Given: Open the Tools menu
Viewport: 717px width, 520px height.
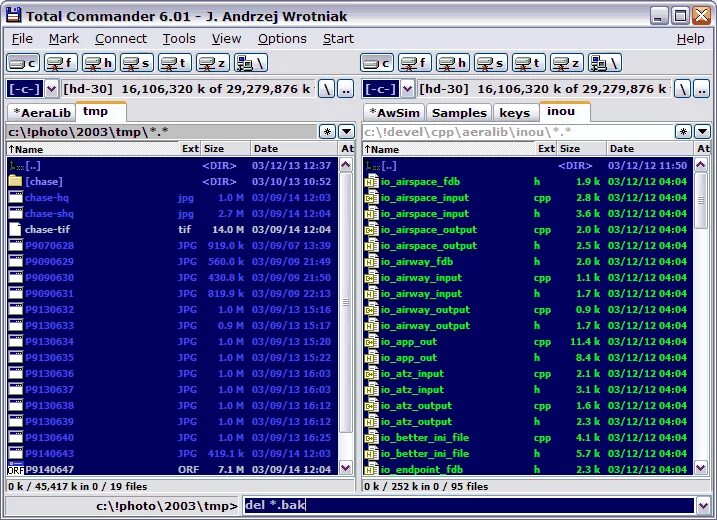Looking at the screenshot, I should (x=179, y=39).
